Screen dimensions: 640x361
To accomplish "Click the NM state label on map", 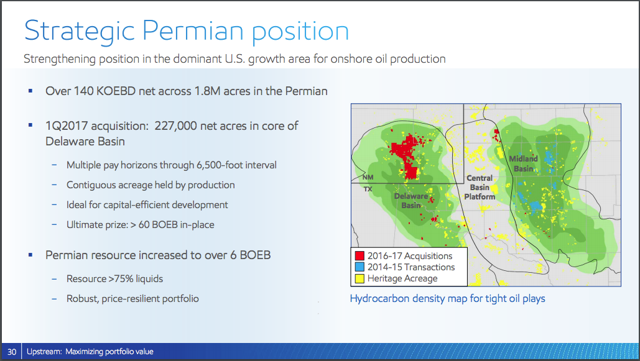I will click(368, 177).
